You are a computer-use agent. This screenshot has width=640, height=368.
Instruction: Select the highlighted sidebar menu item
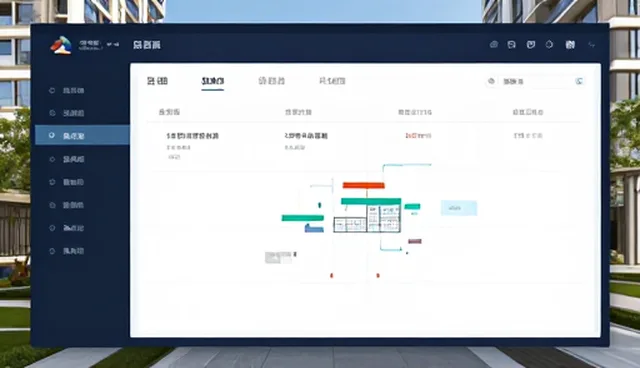(82, 135)
